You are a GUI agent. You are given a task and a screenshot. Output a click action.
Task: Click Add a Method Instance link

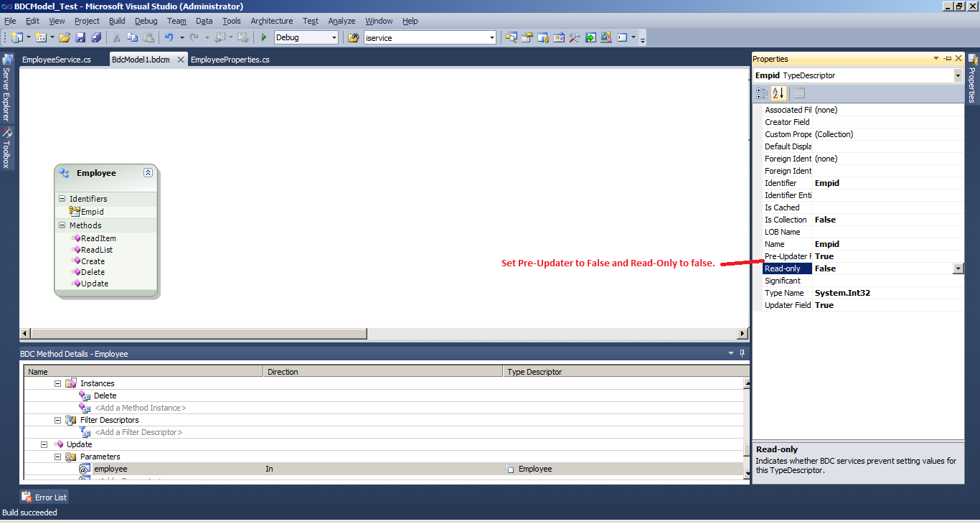141,408
